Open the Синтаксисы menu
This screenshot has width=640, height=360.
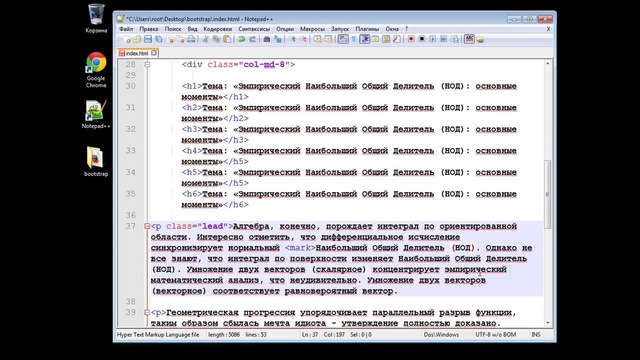pos(254,29)
